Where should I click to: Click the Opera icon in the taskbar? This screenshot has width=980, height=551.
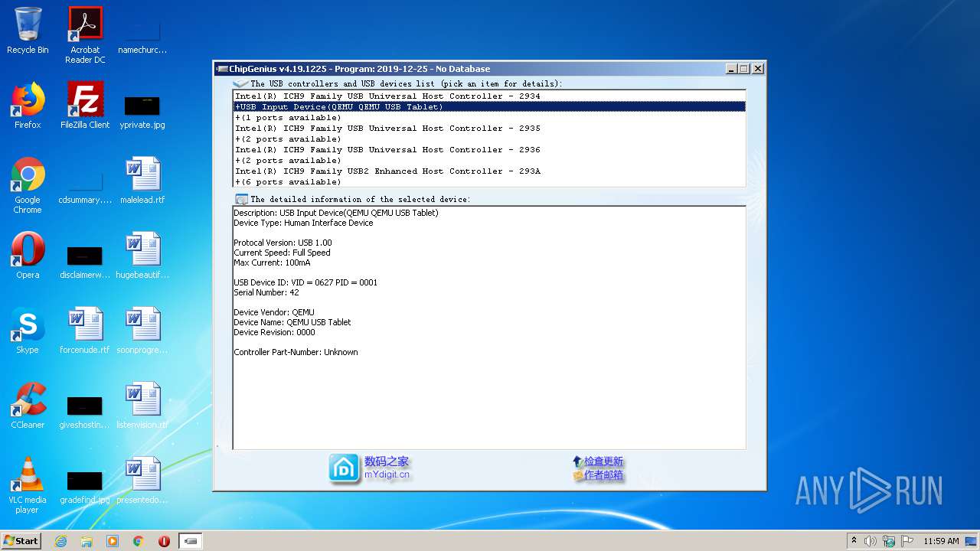(164, 541)
